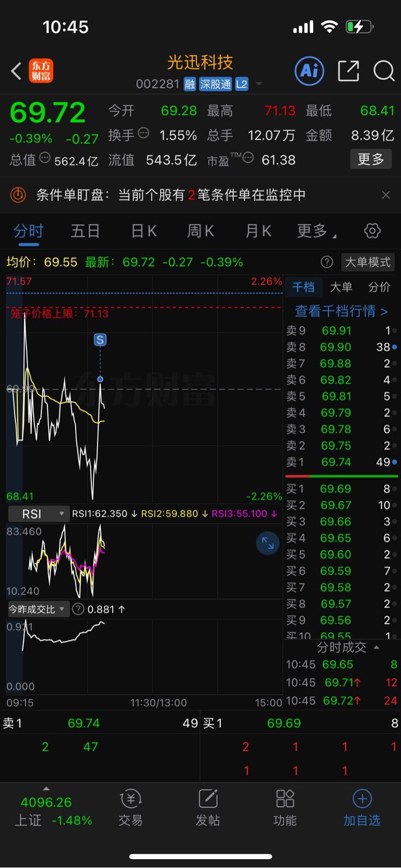Open RSI indicator dropdown
This screenshot has height=868, width=401.
pos(39,514)
